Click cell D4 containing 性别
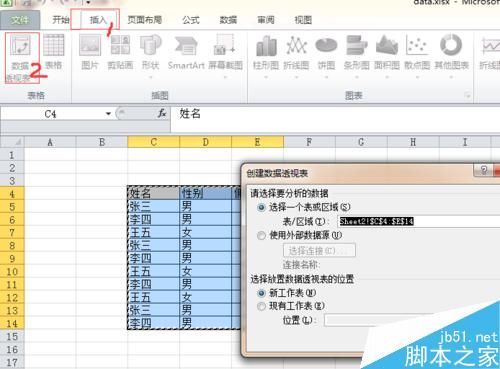The height and width of the screenshot is (369, 500). 205,193
